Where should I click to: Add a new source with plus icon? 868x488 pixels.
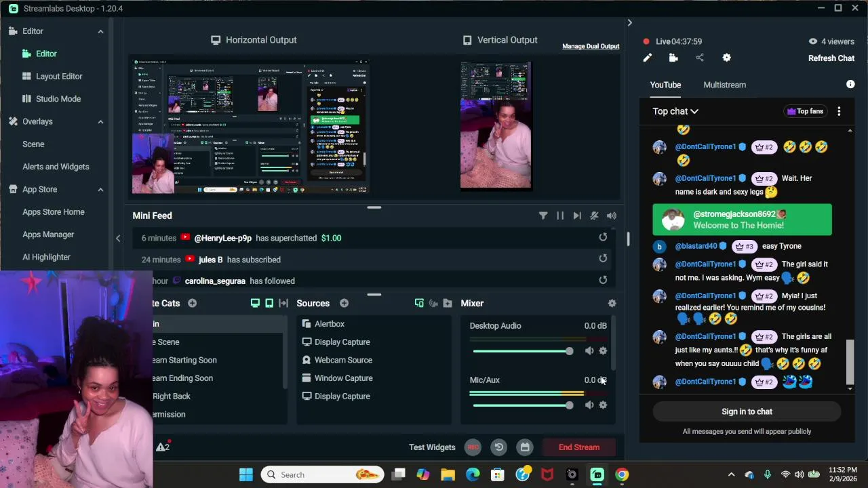(x=344, y=303)
